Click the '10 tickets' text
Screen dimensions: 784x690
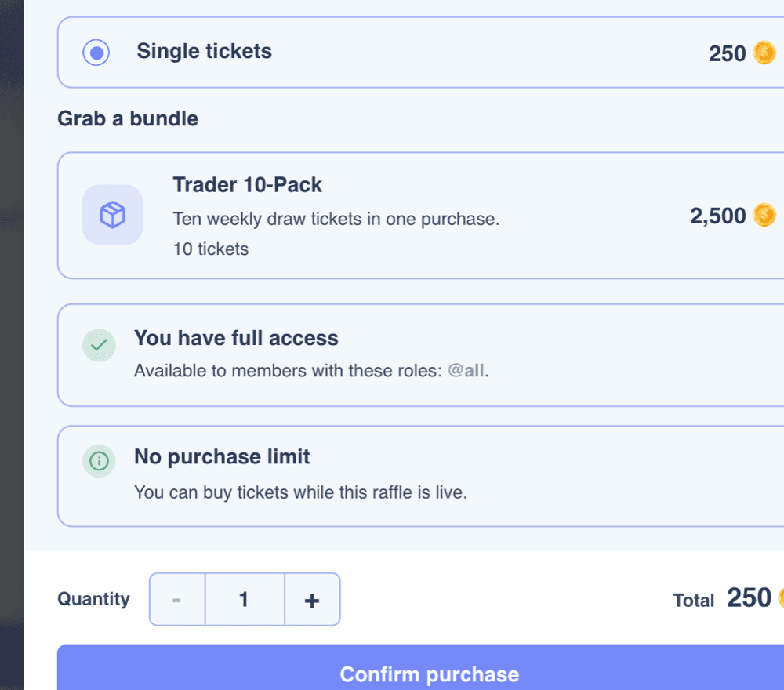coord(210,249)
